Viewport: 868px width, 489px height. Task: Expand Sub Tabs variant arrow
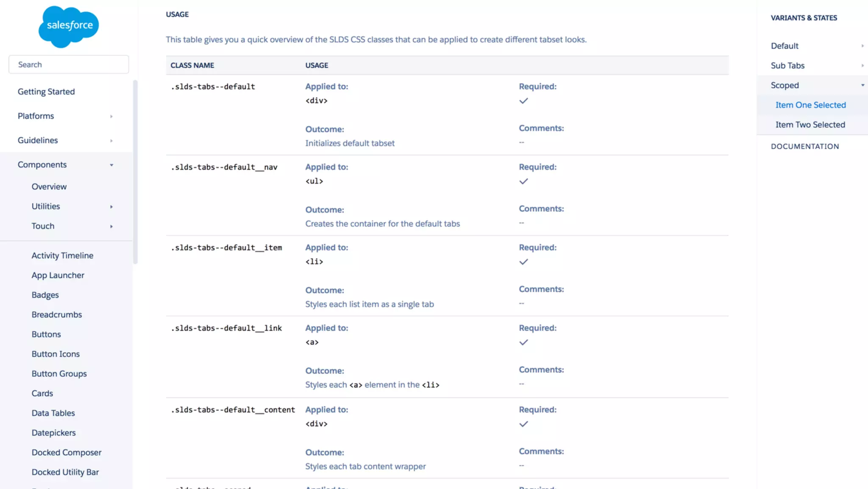click(x=862, y=66)
